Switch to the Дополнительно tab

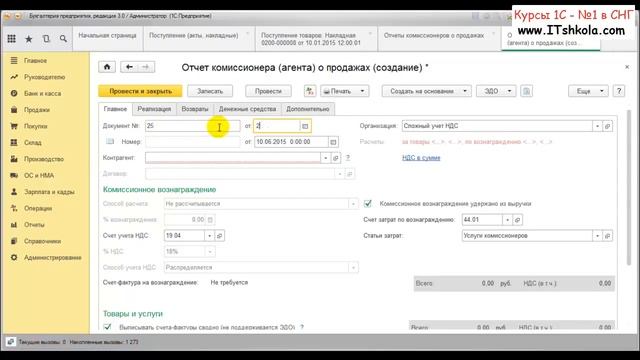[x=308, y=109]
